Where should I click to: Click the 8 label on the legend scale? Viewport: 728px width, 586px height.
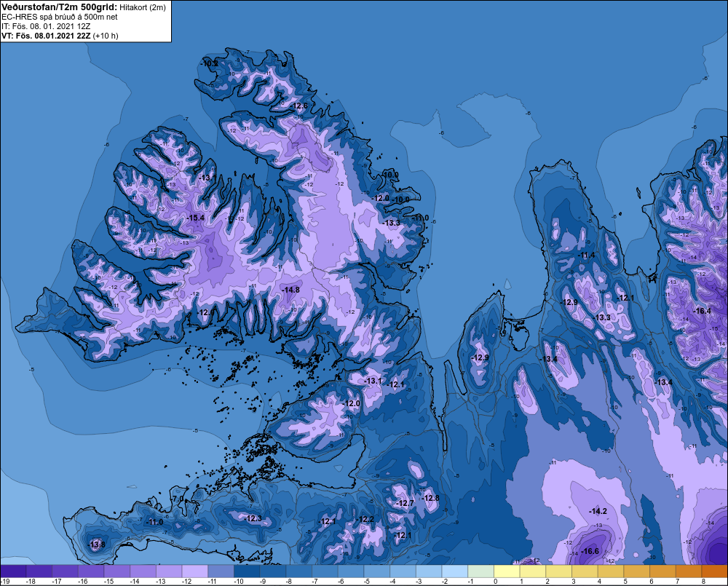[703, 582]
